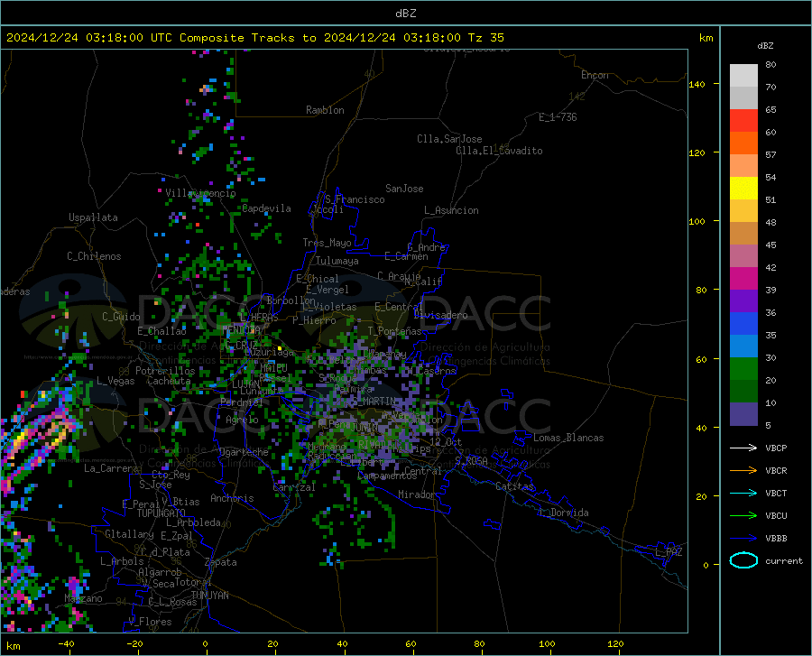The image size is (812, 656).
Task: Select the light blue swatch below the 35 label
Action: tap(743, 346)
